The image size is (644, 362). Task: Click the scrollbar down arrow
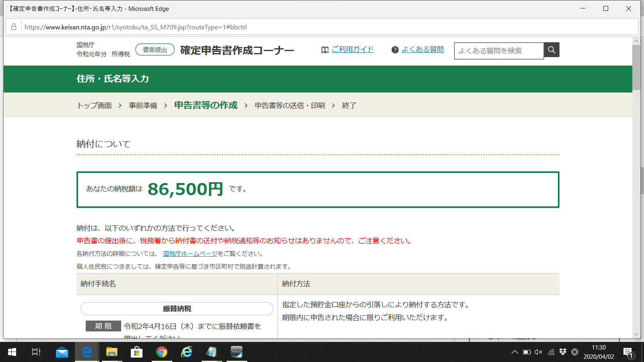coord(636,334)
